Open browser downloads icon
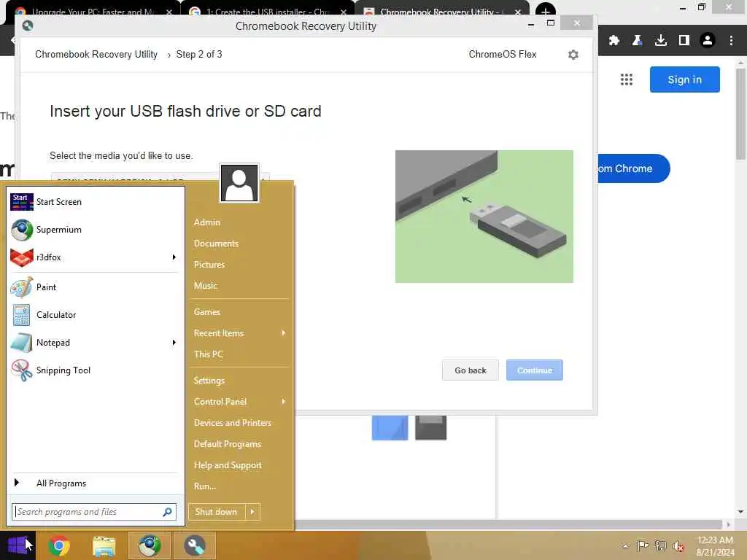 pos(660,41)
